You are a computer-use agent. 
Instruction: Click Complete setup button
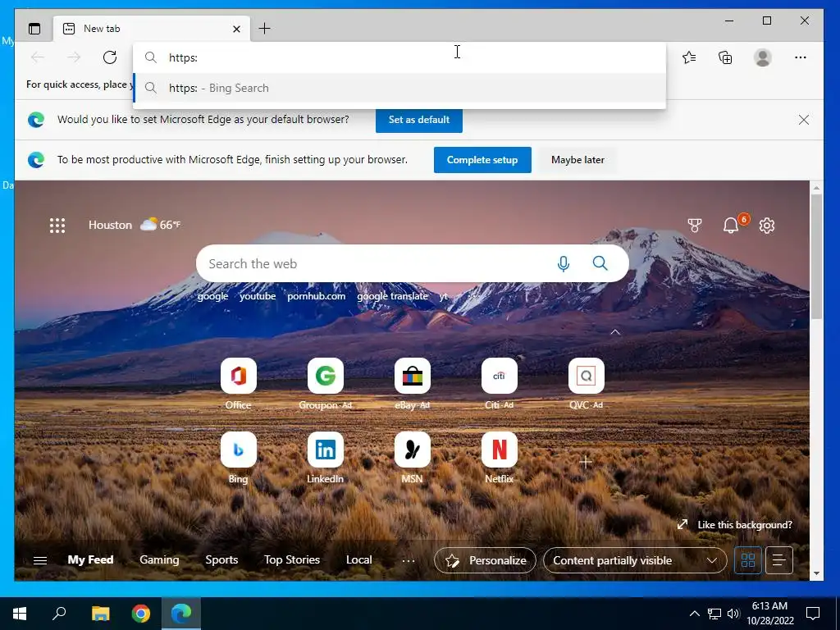(482, 160)
